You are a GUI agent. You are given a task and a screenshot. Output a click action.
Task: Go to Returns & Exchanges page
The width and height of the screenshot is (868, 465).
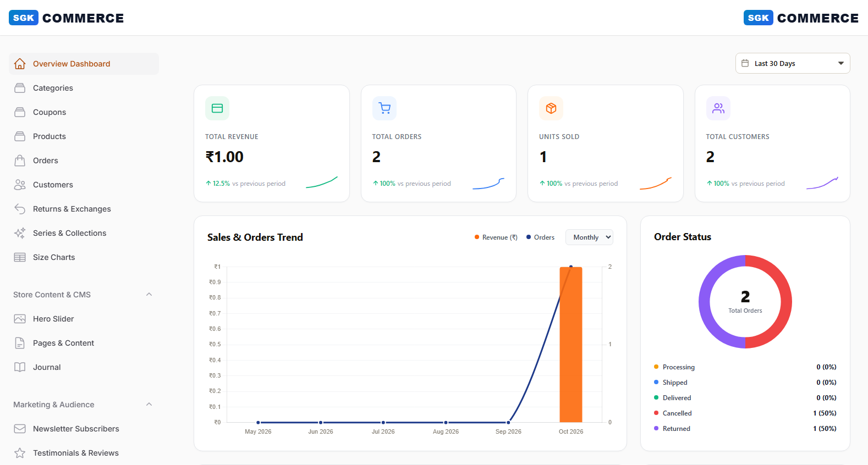point(84,209)
